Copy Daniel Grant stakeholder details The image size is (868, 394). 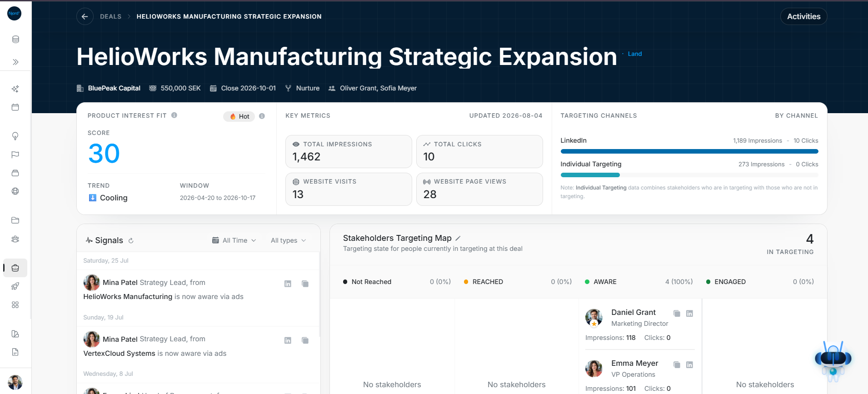[x=677, y=314]
